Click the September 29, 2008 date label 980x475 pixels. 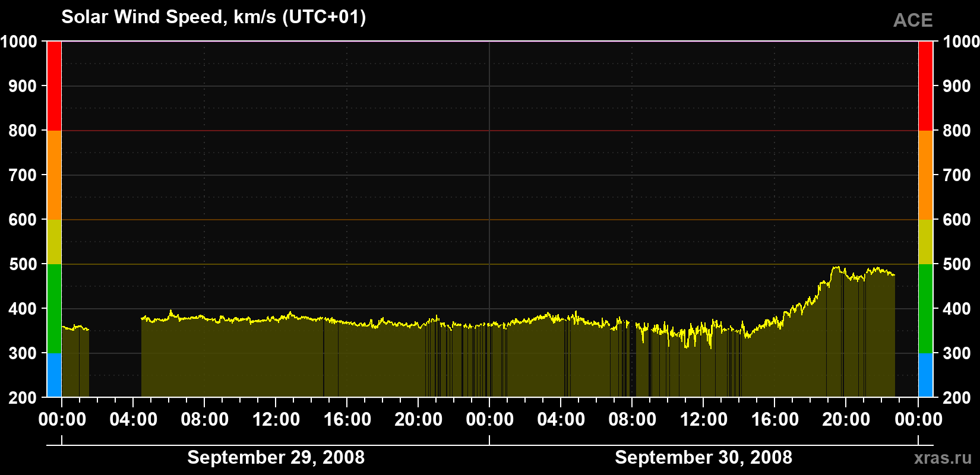276,457
